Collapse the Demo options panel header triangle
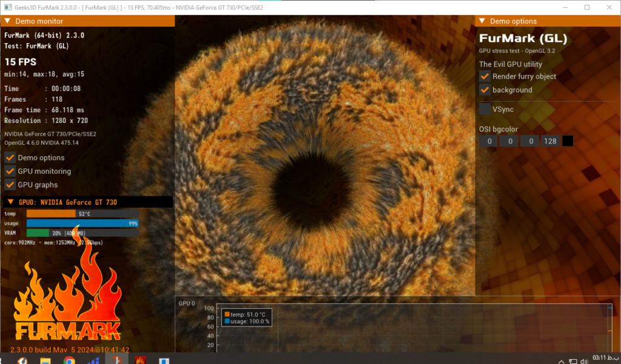 click(x=482, y=21)
